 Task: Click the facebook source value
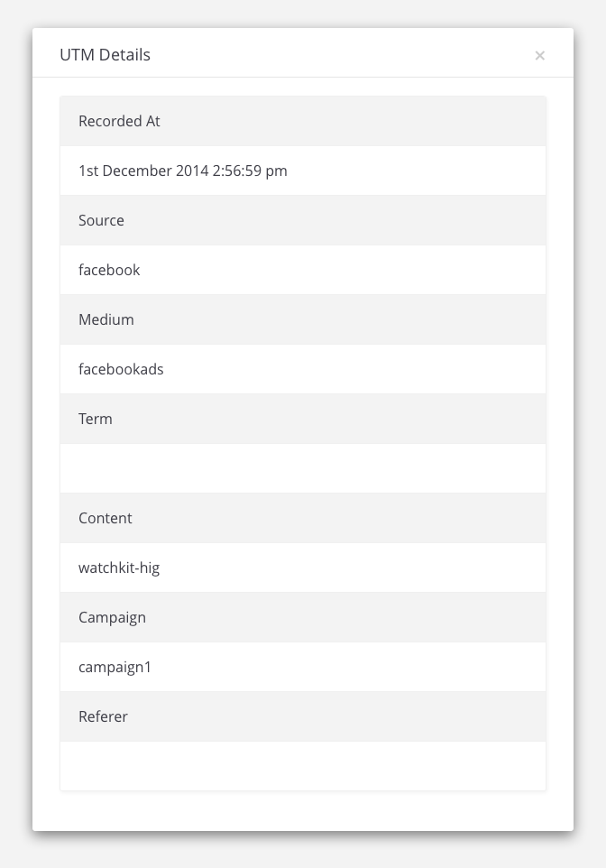point(109,271)
